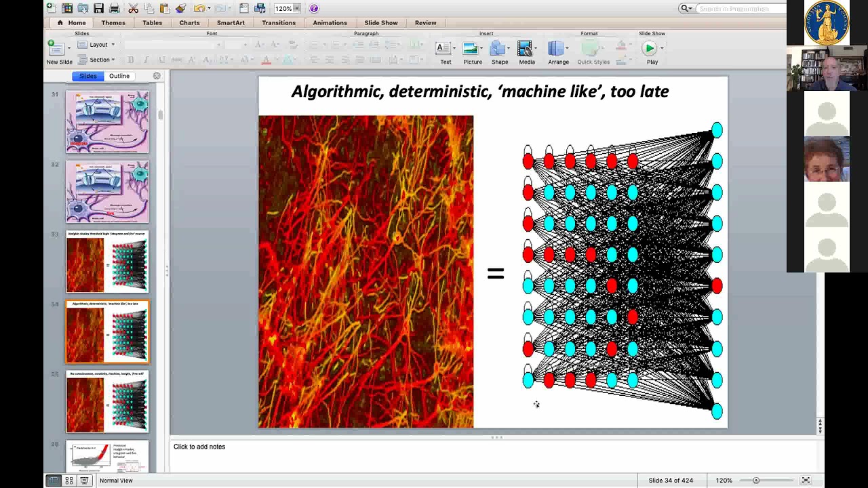The width and height of the screenshot is (868, 488).
Task: Open the Layout dropdown
Action: (x=96, y=45)
